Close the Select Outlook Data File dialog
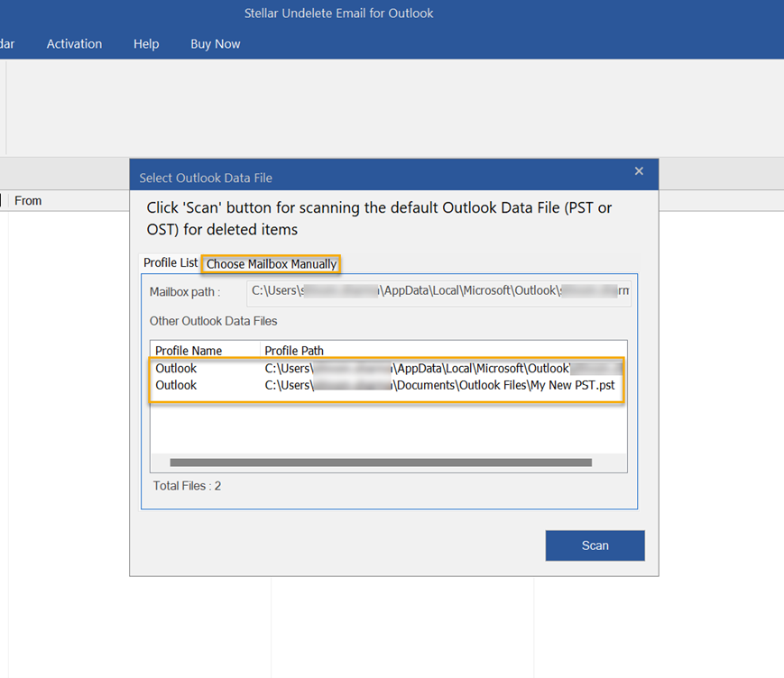 click(639, 171)
